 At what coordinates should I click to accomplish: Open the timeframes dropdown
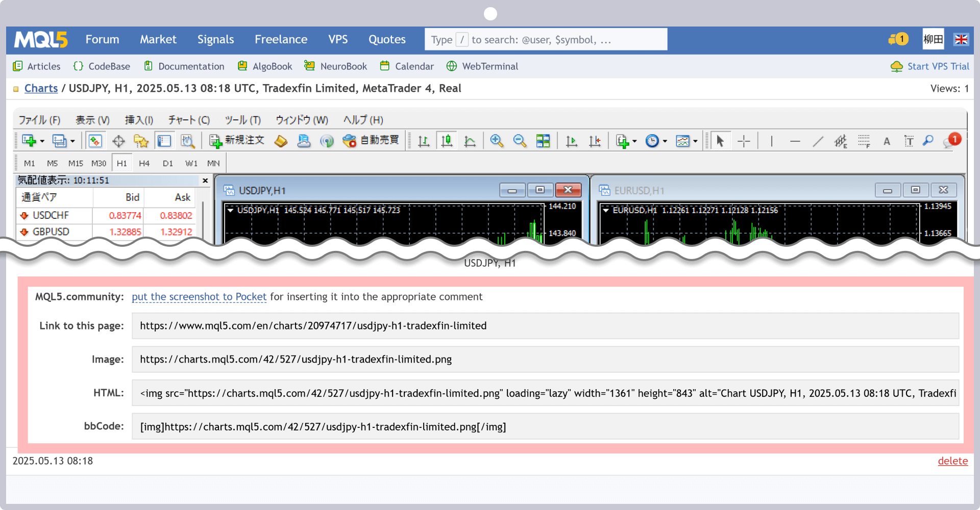pos(665,141)
